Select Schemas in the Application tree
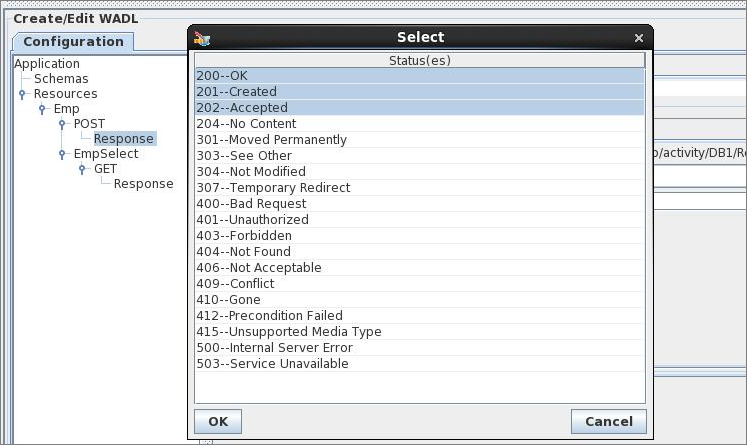The image size is (747, 445). 61,79
